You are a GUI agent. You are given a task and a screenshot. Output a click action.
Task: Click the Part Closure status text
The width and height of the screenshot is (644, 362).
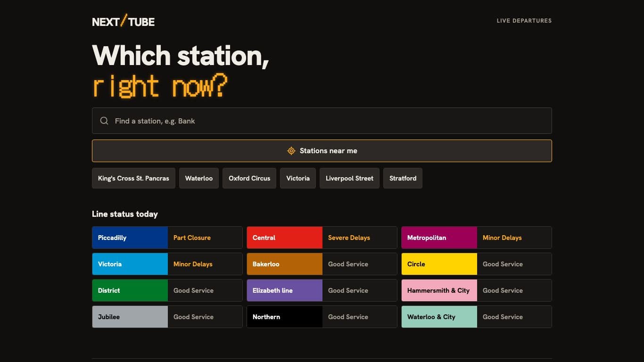192,238
